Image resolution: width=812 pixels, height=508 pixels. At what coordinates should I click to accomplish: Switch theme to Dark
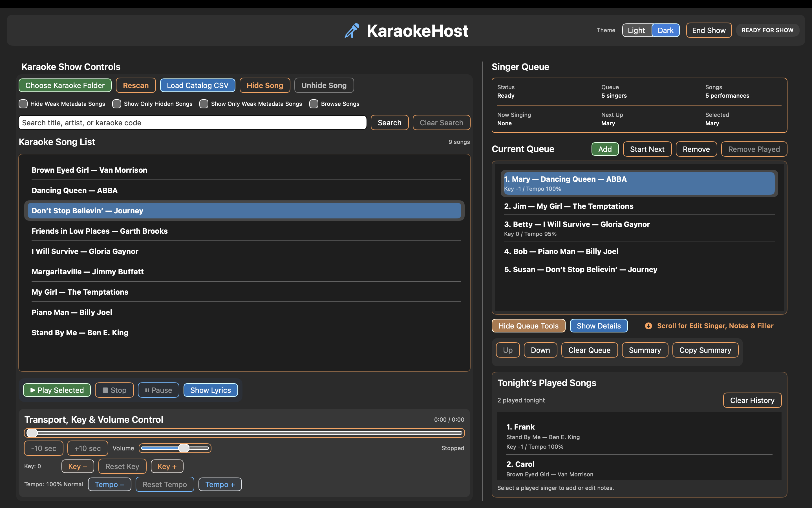coord(665,30)
